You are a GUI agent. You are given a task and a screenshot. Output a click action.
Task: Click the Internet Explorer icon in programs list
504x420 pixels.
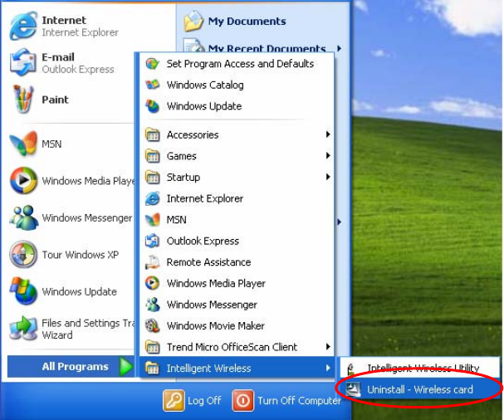(x=152, y=198)
